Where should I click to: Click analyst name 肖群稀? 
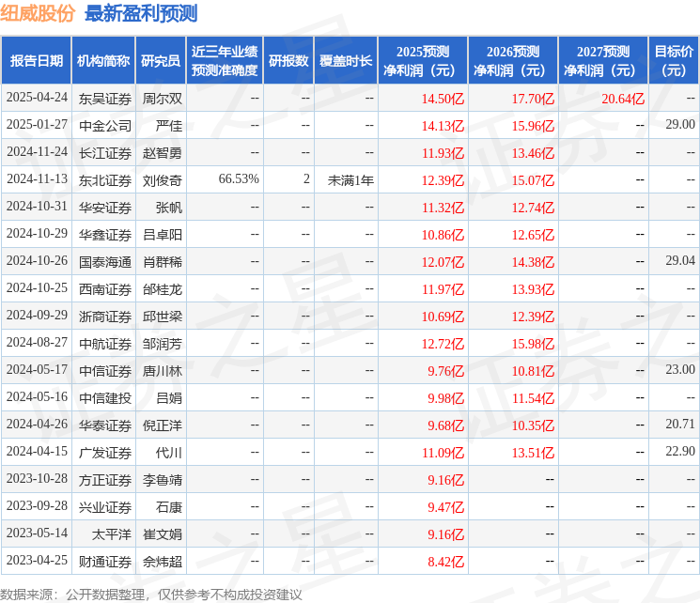coord(163,262)
